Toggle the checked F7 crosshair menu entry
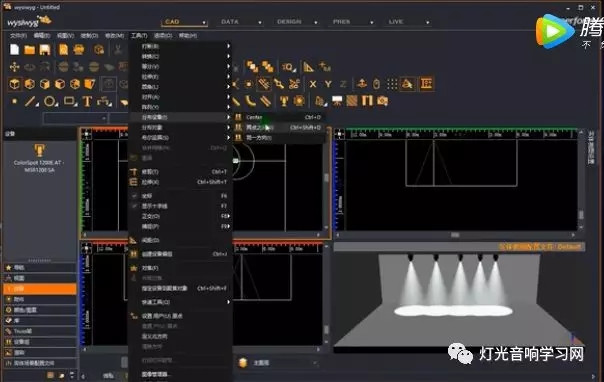This screenshot has width=604, height=382. (180, 206)
